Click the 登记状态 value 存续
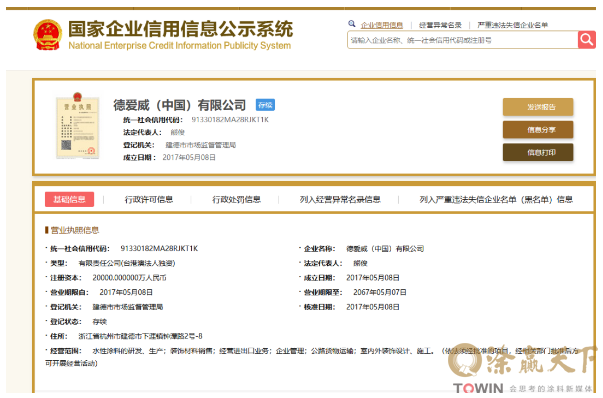603x398 pixels. [100, 321]
